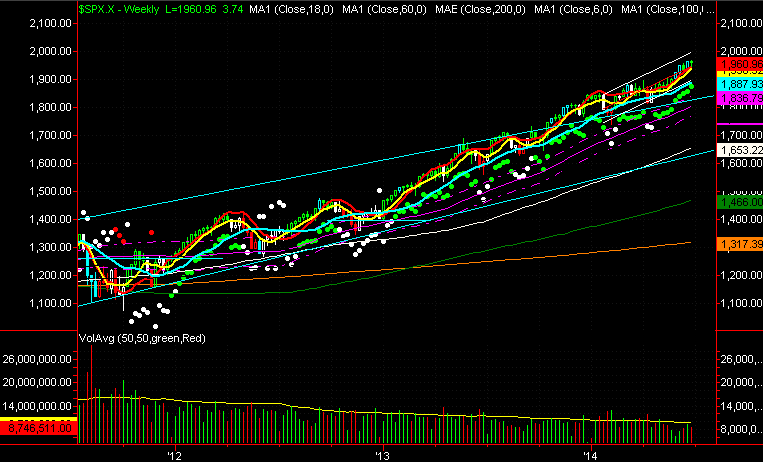Click the cyan 1,887.93 moving average tag
The height and width of the screenshot is (462, 763).
pos(740,84)
